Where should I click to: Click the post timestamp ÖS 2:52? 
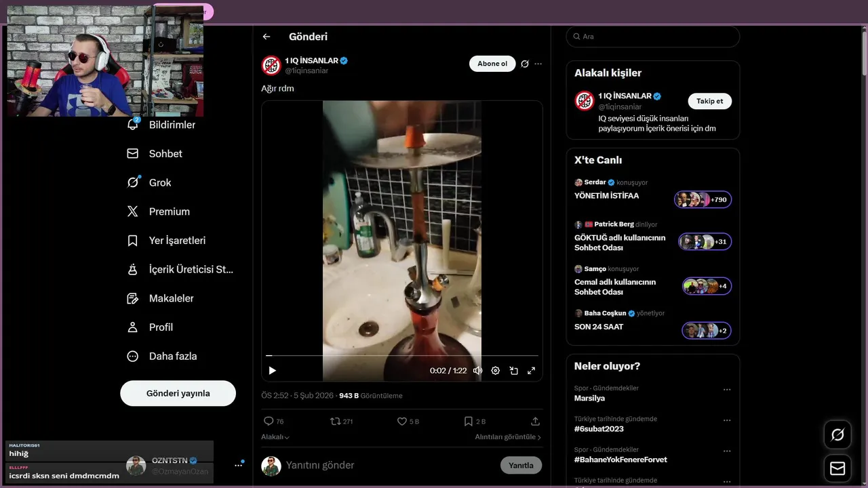[297, 396]
